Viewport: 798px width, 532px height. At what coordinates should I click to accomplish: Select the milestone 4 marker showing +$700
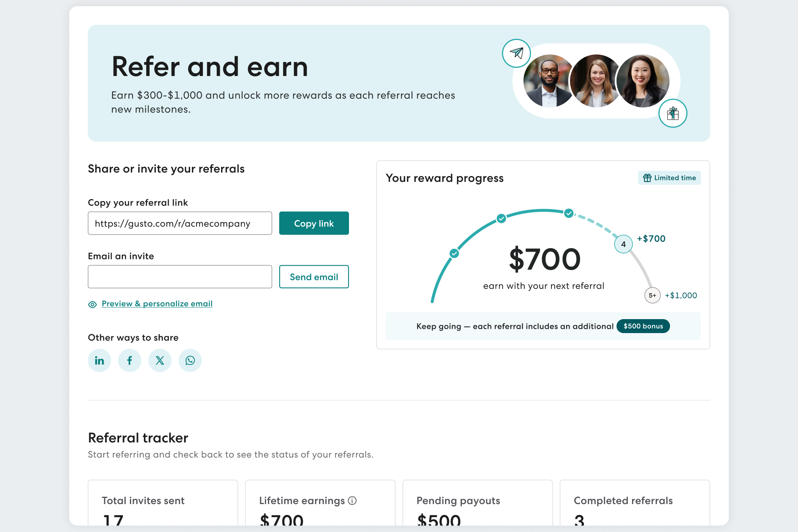click(623, 244)
